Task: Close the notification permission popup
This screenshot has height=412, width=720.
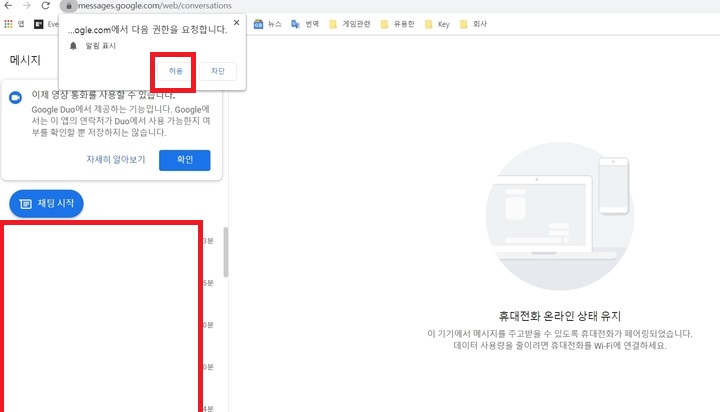Action: coord(236,23)
